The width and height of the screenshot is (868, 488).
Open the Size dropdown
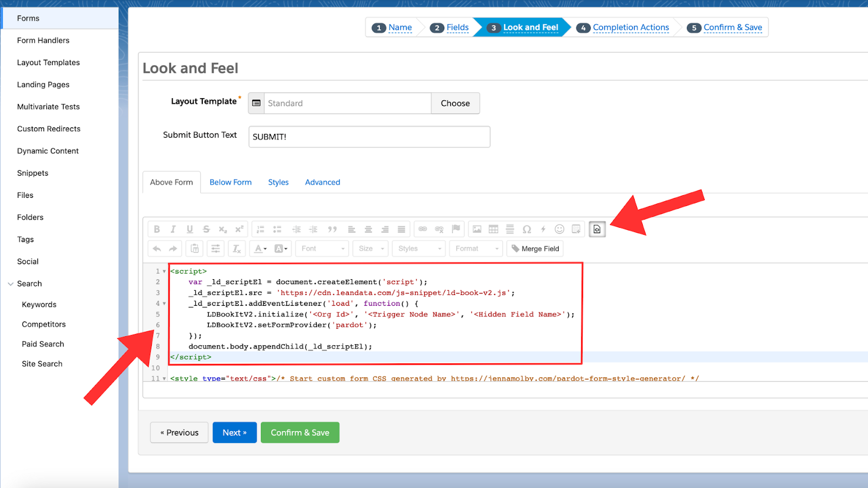371,249
